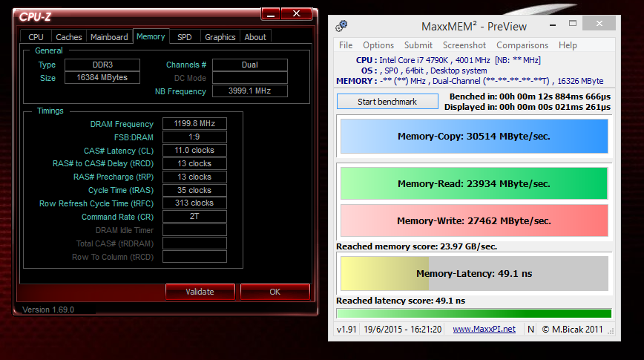The image size is (644, 360).
Task: Click the empty DC Mode field
Action: click(x=250, y=78)
